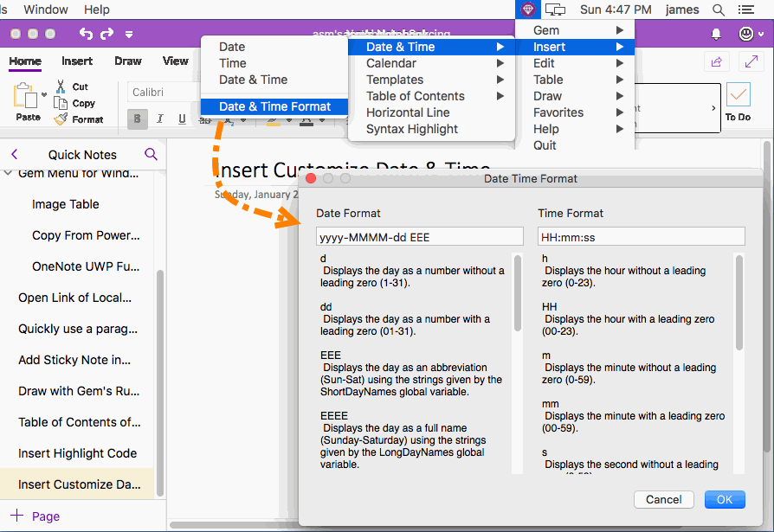Click the Cut icon

point(61,87)
